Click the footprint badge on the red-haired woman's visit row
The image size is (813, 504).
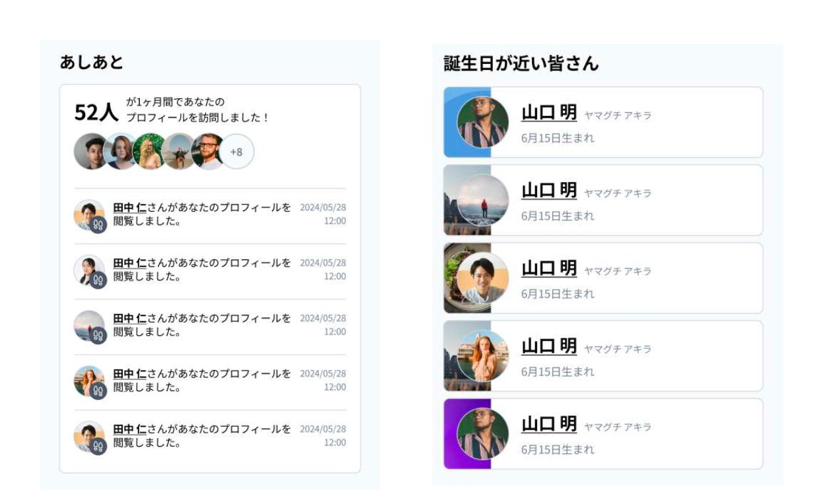[x=98, y=391]
